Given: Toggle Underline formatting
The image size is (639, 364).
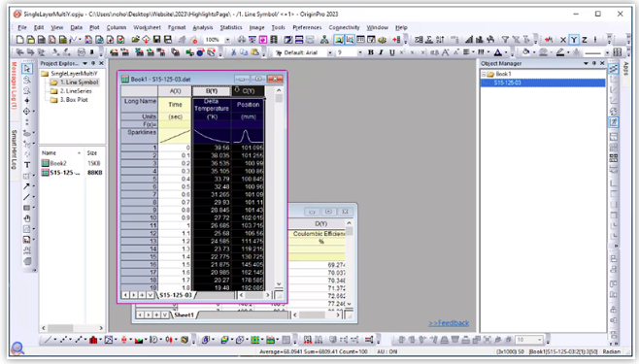Looking at the screenshot, I should pos(391,52).
